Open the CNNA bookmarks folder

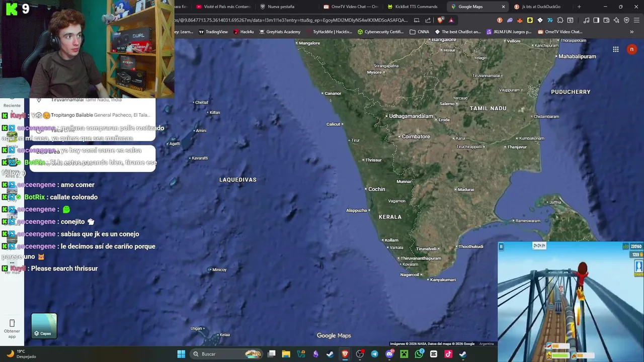click(419, 32)
